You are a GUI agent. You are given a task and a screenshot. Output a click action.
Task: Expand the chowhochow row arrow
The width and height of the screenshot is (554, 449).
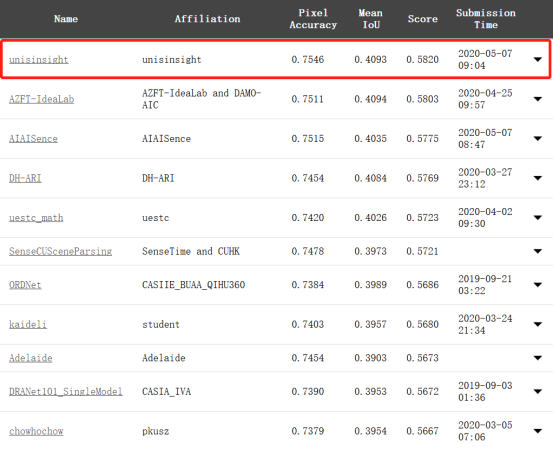[x=538, y=431]
